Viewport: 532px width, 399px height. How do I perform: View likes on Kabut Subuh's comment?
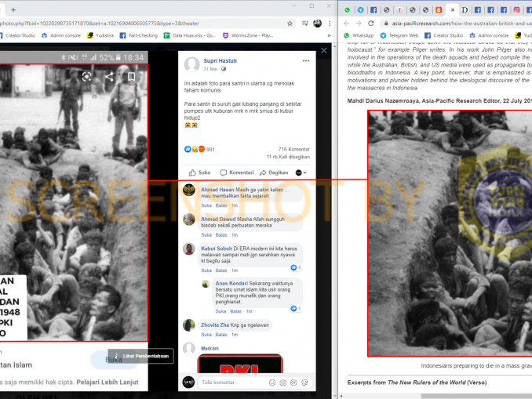point(296,267)
